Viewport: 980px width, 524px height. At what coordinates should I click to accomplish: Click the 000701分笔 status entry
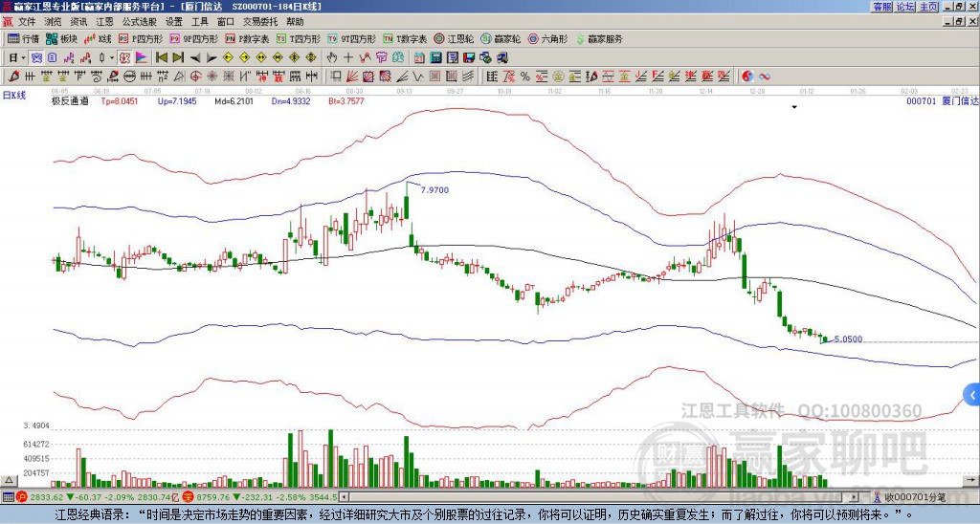915,497
